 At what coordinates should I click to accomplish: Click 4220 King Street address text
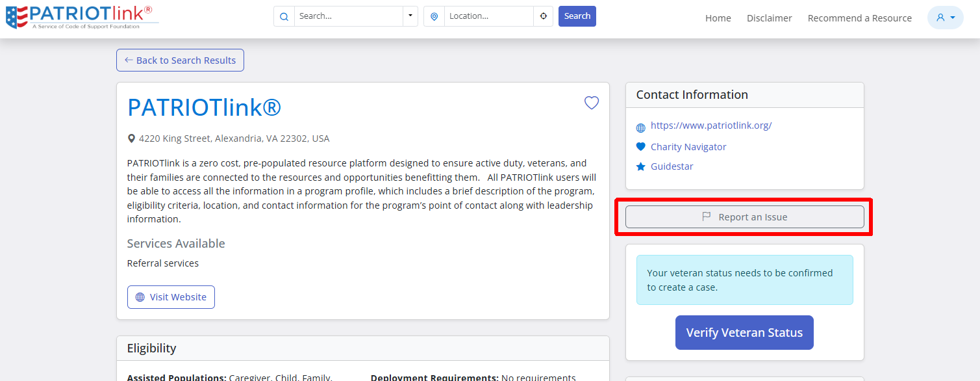(x=234, y=138)
